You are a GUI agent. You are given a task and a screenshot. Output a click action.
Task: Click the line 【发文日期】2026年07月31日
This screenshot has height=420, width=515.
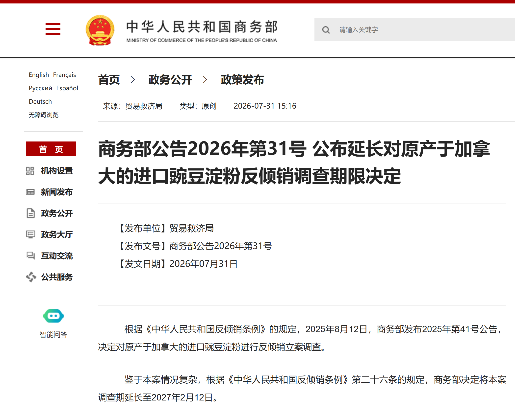(x=177, y=264)
